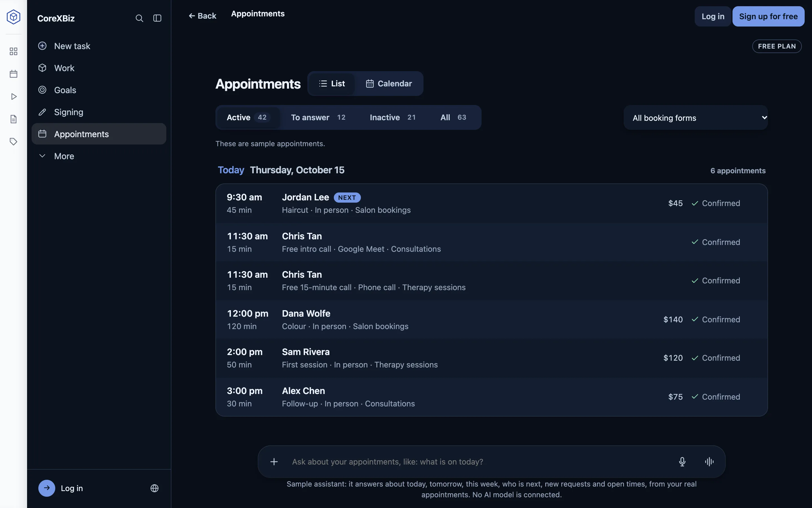
Task: Select the All 63 tab
Action: [453, 117]
